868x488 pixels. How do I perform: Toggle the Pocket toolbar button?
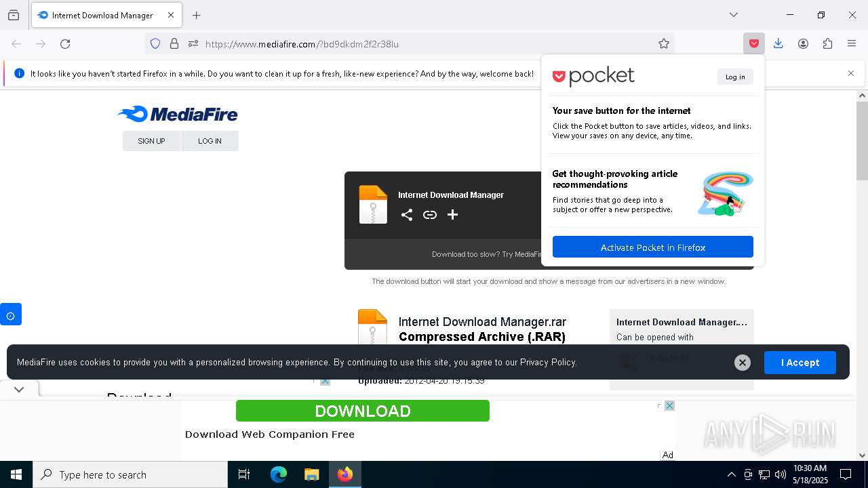753,43
